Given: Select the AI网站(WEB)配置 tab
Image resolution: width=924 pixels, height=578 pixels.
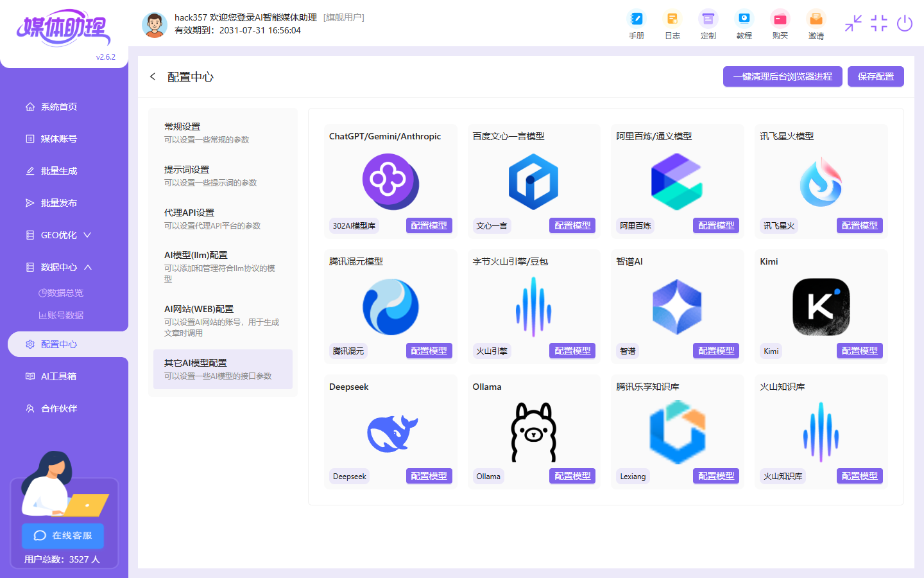Looking at the screenshot, I should tap(223, 320).
